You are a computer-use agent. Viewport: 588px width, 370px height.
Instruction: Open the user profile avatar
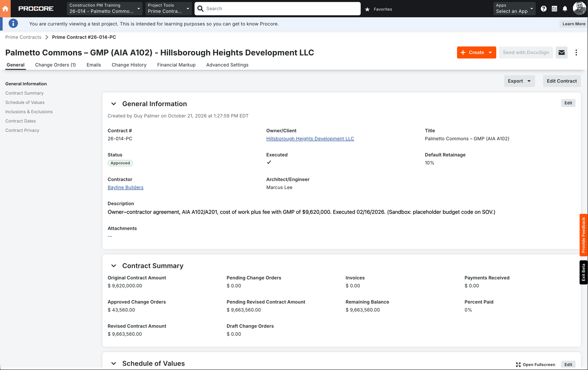(x=579, y=8)
